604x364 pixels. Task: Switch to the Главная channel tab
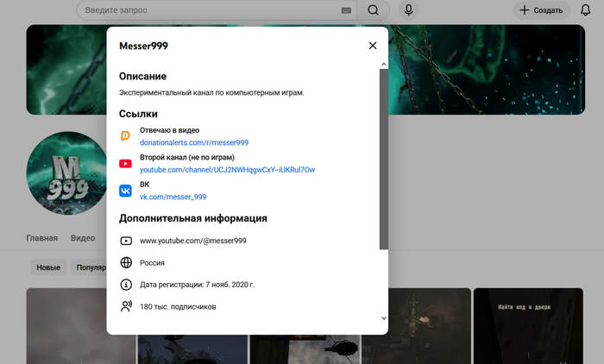42,238
